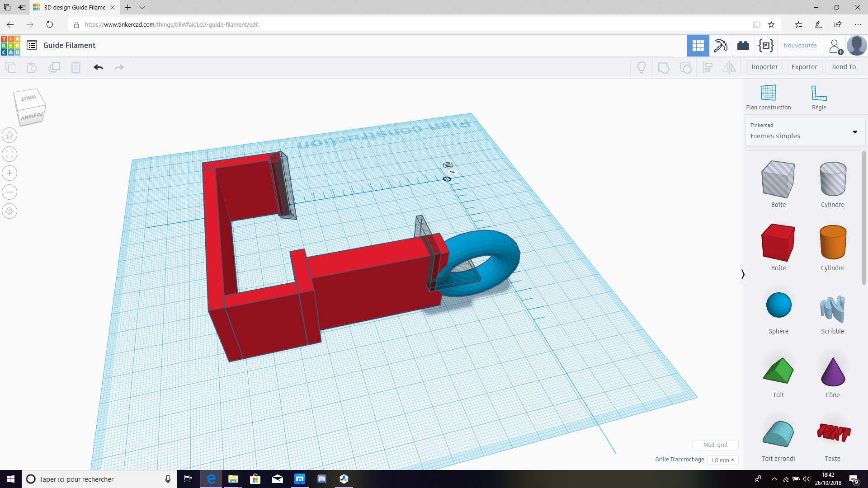Open the Bricks view icon
Screen dimensions: 868x488
point(743,46)
